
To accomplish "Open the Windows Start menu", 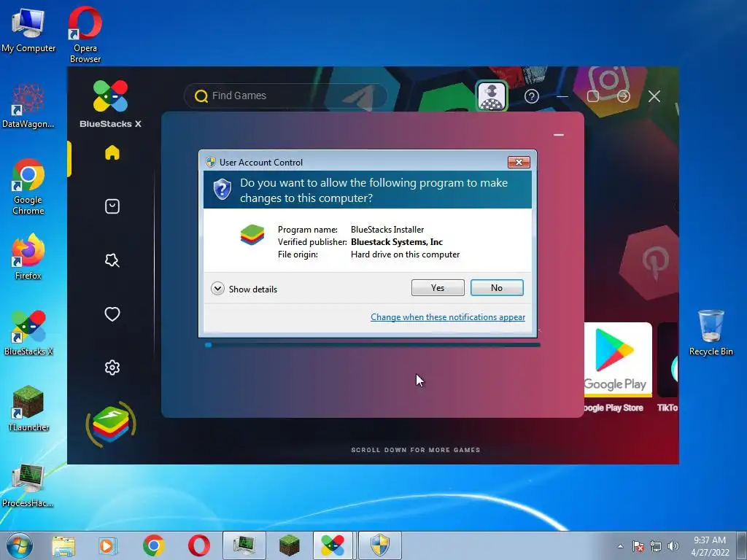I will [20, 545].
